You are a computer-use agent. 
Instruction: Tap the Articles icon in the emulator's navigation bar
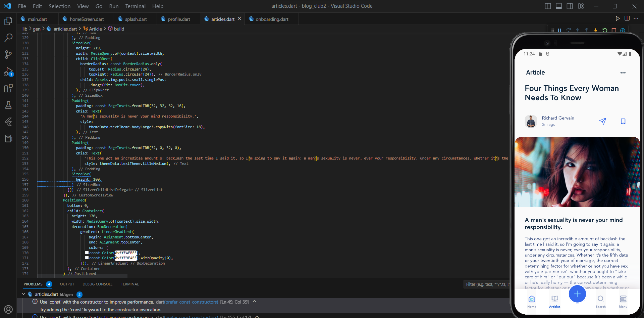point(554,301)
